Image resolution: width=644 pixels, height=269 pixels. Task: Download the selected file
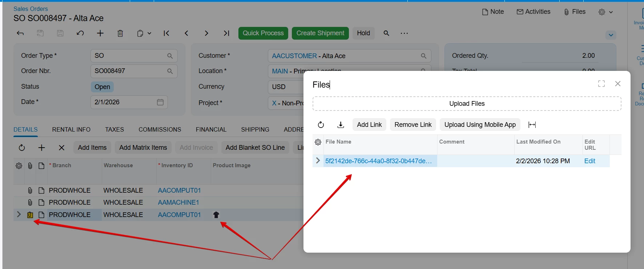click(x=341, y=125)
